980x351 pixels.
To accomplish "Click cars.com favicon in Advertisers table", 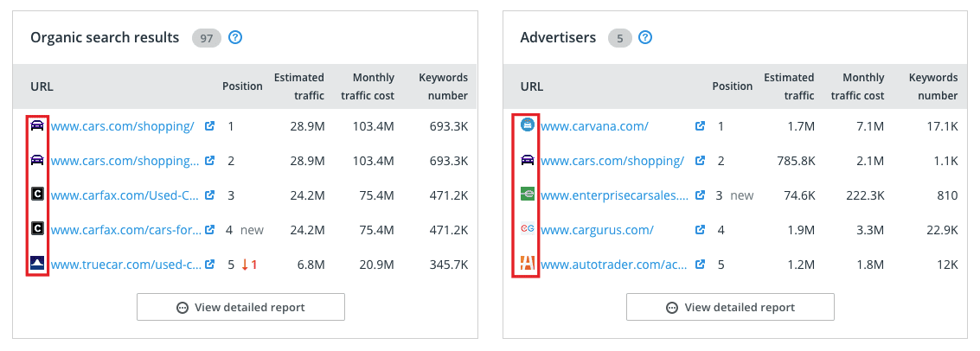I will (x=528, y=161).
